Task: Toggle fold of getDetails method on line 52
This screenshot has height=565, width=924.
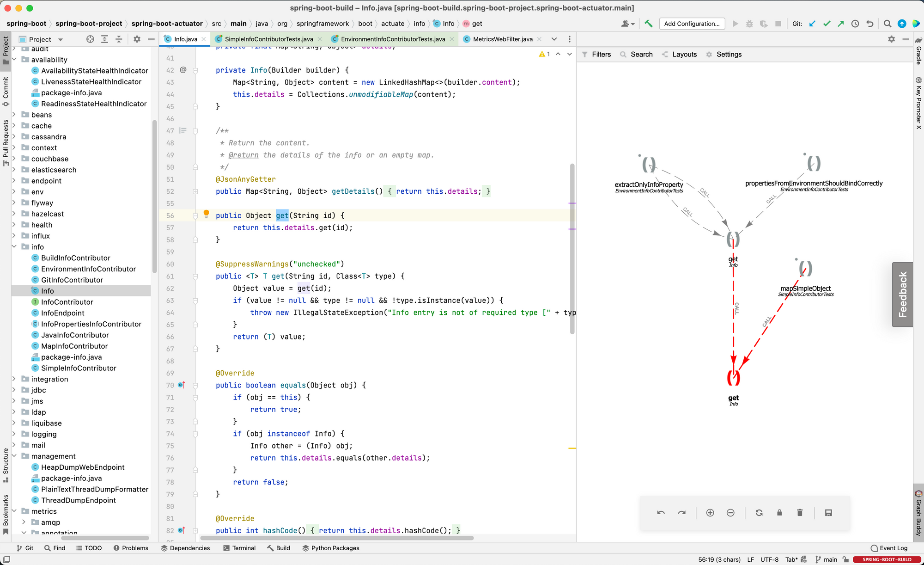Action: click(195, 191)
